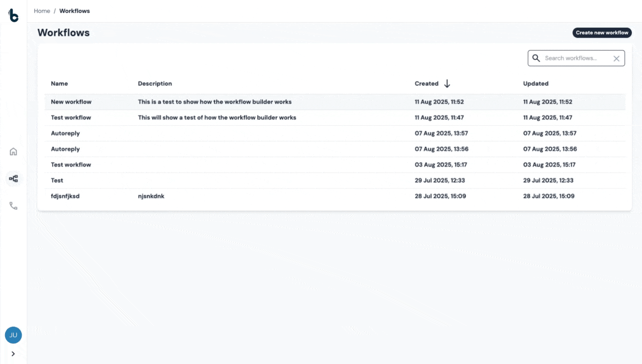Open the user profile menu

point(13,335)
